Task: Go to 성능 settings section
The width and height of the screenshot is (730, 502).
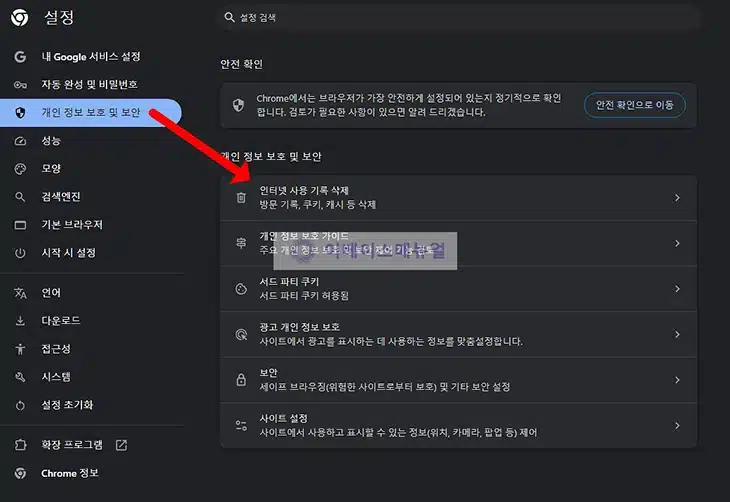Action: click(x=91, y=141)
